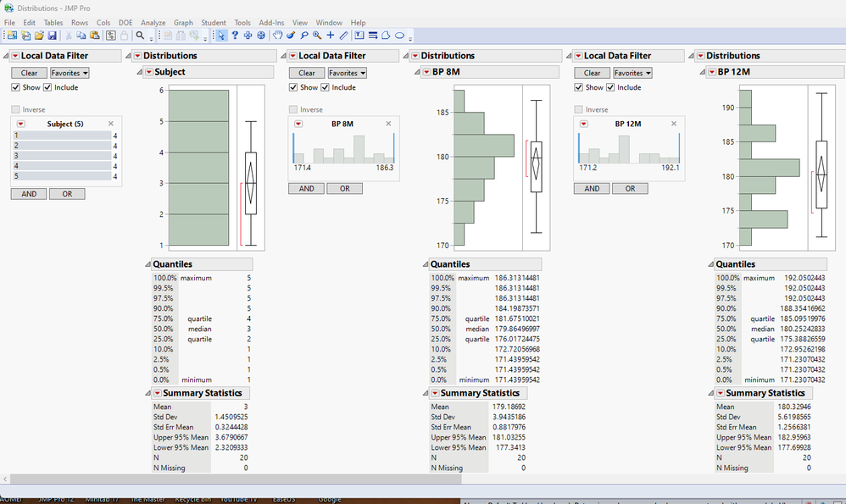Click the horizontal scrollbar at window bottom
846x504 pixels.
point(236,479)
